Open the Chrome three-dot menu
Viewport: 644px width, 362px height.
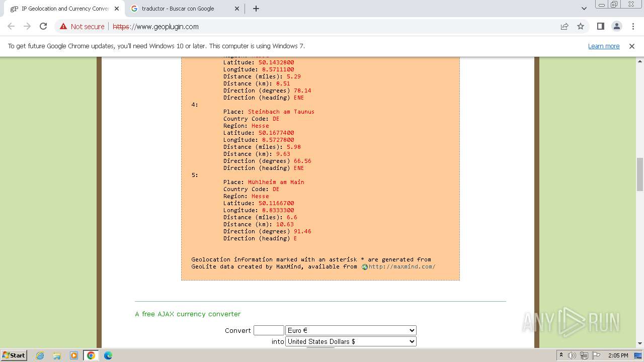point(633,27)
